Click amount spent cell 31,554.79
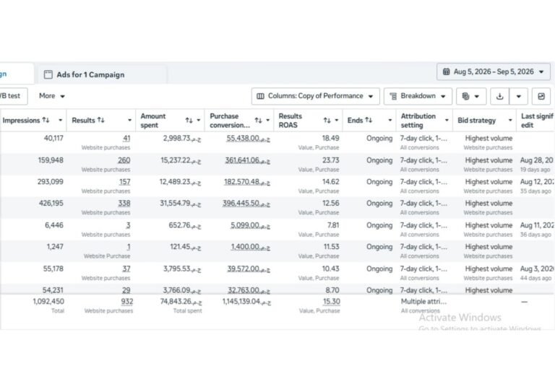555x392 pixels. click(x=181, y=204)
